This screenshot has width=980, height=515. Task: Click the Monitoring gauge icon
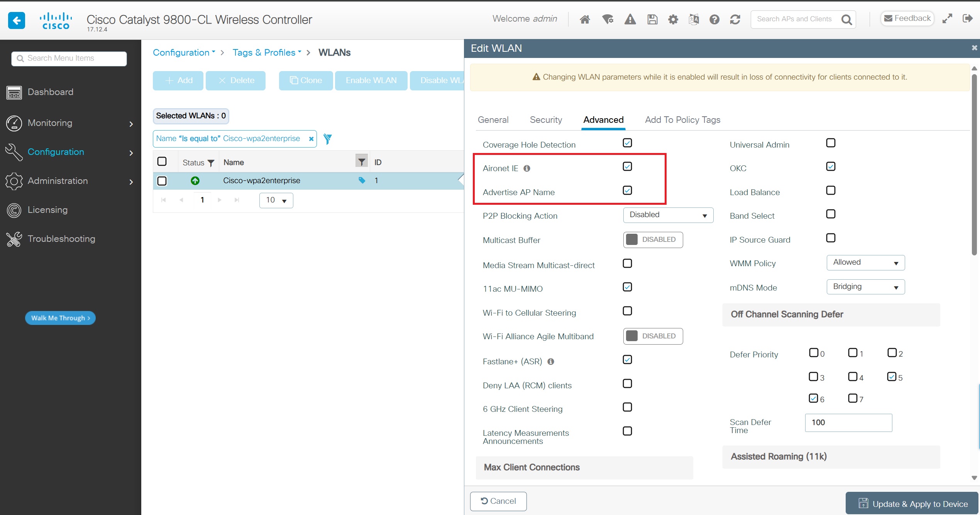click(14, 123)
